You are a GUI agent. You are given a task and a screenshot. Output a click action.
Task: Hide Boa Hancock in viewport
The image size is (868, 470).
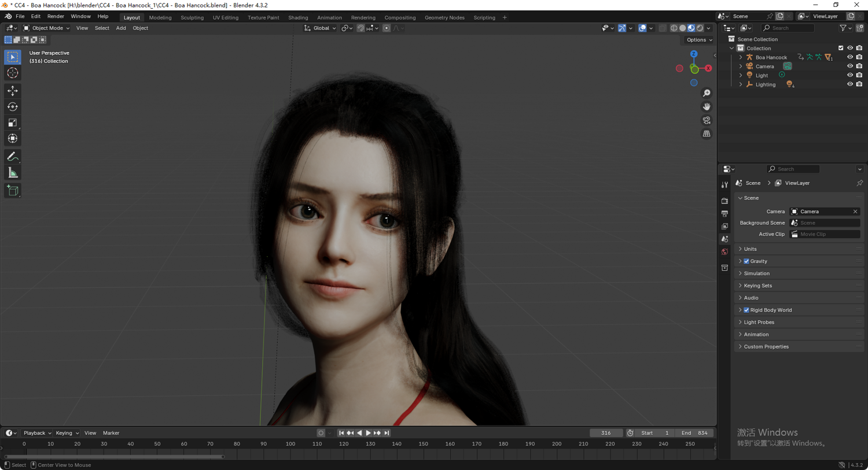tap(850, 57)
